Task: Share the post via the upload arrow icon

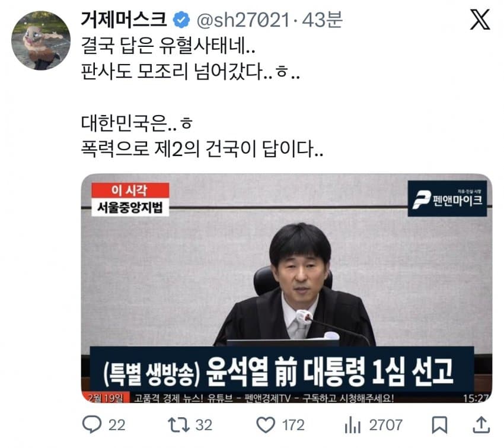Action: [x=481, y=424]
